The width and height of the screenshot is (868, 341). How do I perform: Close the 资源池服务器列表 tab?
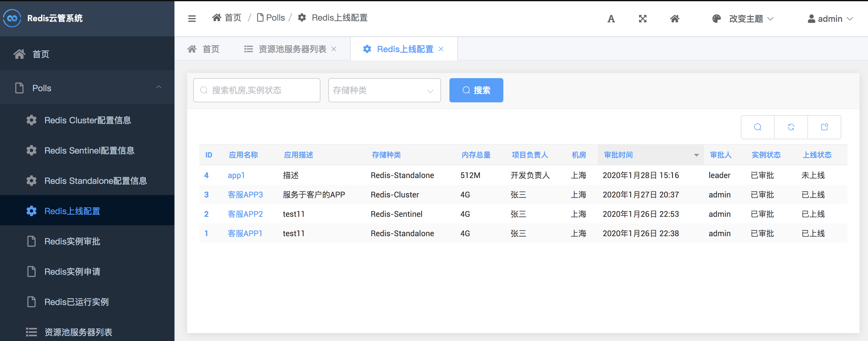(x=333, y=49)
